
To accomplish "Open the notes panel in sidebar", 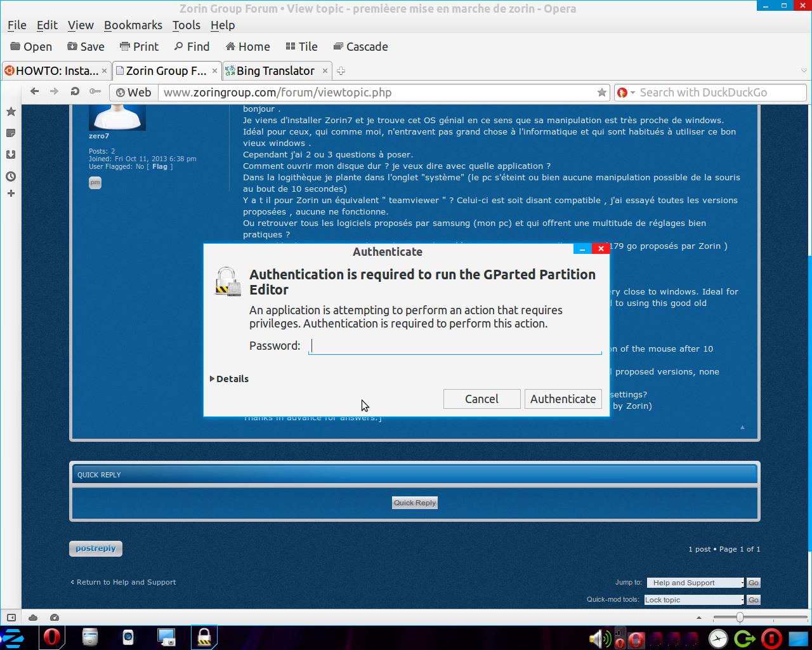I will (x=11, y=133).
